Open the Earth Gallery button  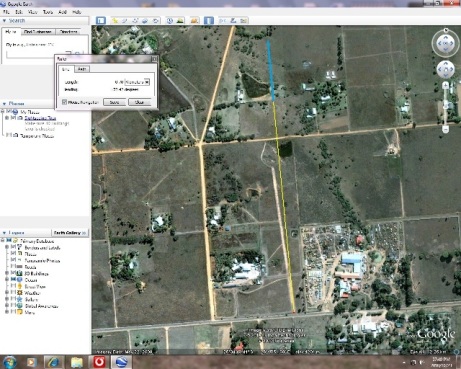coord(70,233)
